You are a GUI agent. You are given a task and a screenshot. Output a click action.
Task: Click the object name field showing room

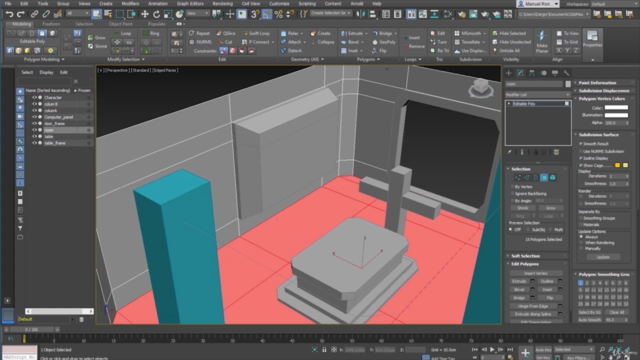534,84
